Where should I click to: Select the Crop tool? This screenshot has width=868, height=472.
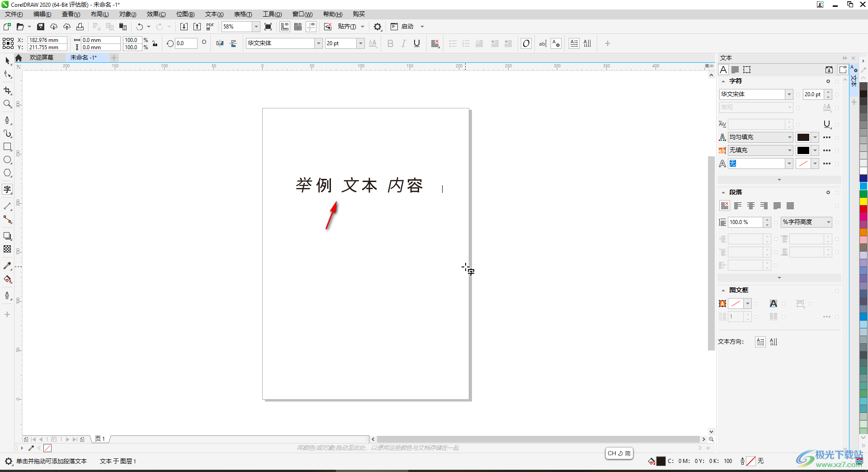[7, 91]
